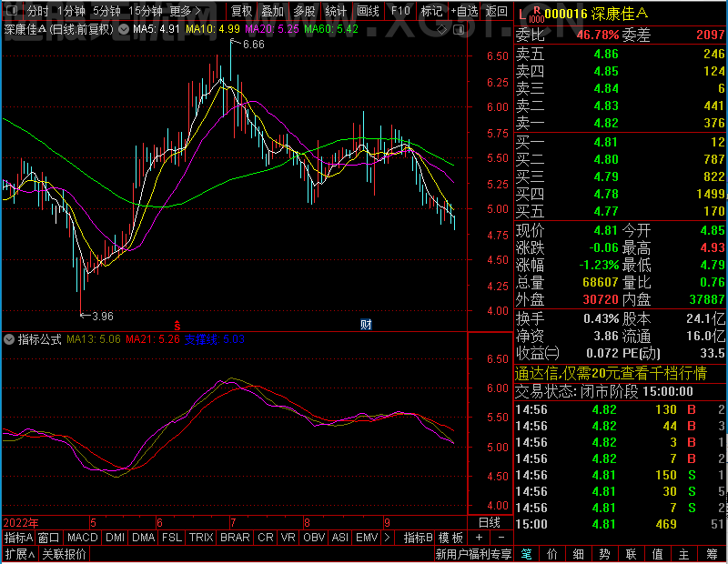Switch to 分时 intraday view
This screenshot has height=564, width=728.
click(x=37, y=11)
